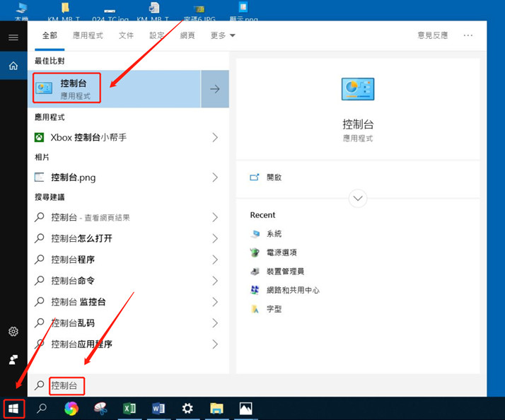This screenshot has height=420, width=505.
Task: Select suggestion 控制台乱码
Action: (73, 323)
